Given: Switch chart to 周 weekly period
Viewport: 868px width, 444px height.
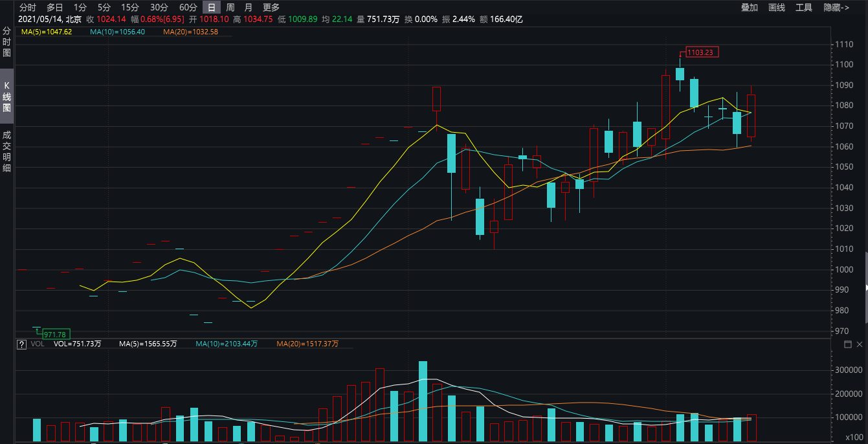Looking at the screenshot, I should [x=230, y=7].
